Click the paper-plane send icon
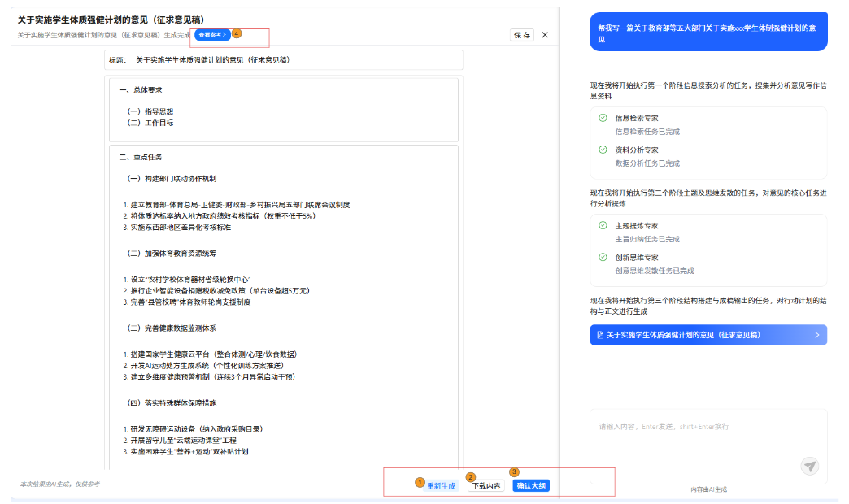The height and width of the screenshot is (504, 849). pyautogui.click(x=809, y=466)
